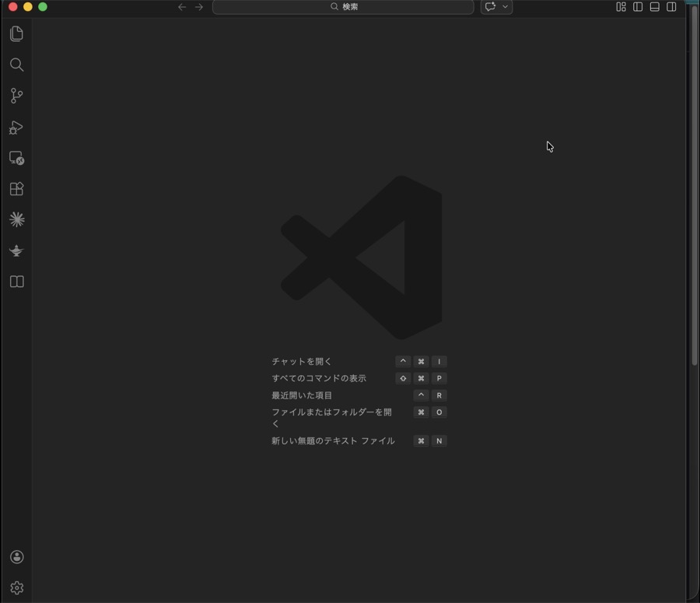Open the Manage gear icon
700x603 pixels.
(16, 587)
